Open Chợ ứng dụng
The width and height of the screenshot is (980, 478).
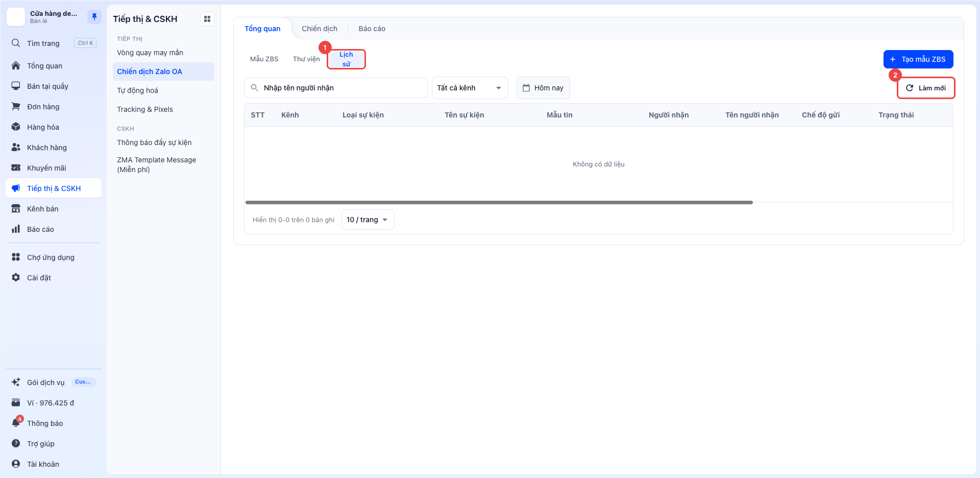click(x=54, y=257)
